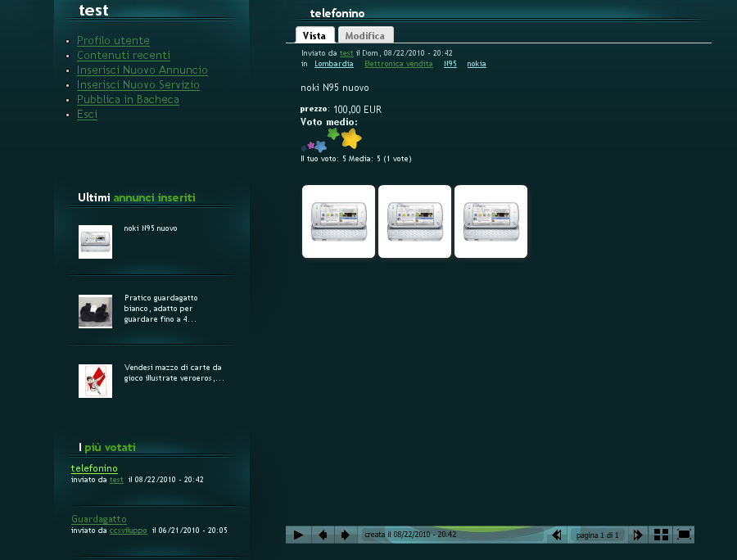Jump to the previous gallery page with double-left arrow
The height and width of the screenshot is (560, 737).
tap(557, 535)
